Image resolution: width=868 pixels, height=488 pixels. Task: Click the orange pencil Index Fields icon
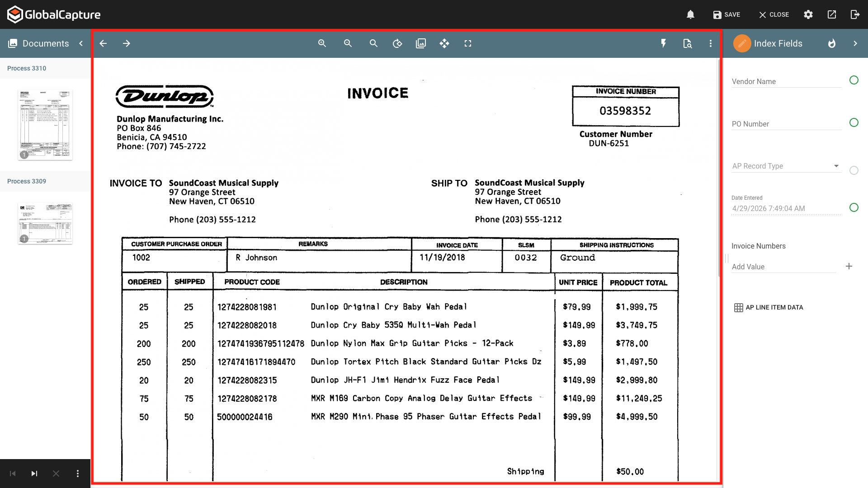coord(742,43)
